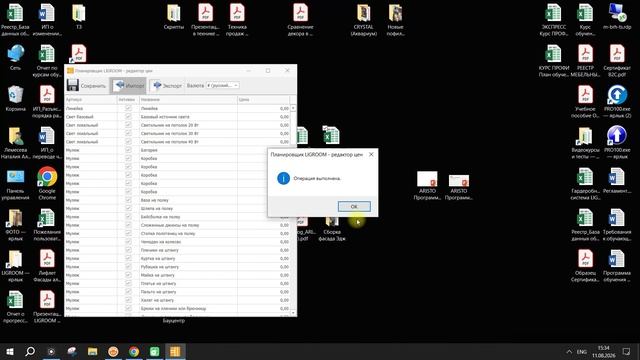Select the Сложенные джинсы на полку cell

(188, 225)
